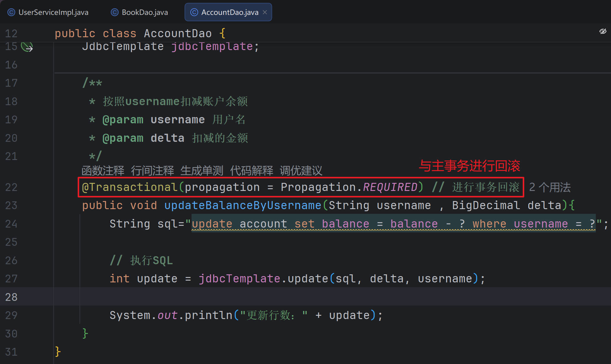Click the Spring bean gutter icon on line 15
The image size is (611, 364).
(x=27, y=47)
